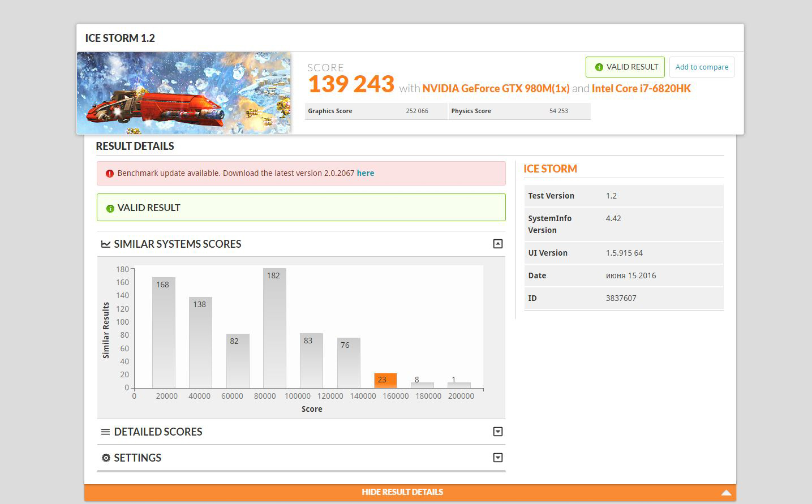Click the overall score 139 243

(351, 84)
